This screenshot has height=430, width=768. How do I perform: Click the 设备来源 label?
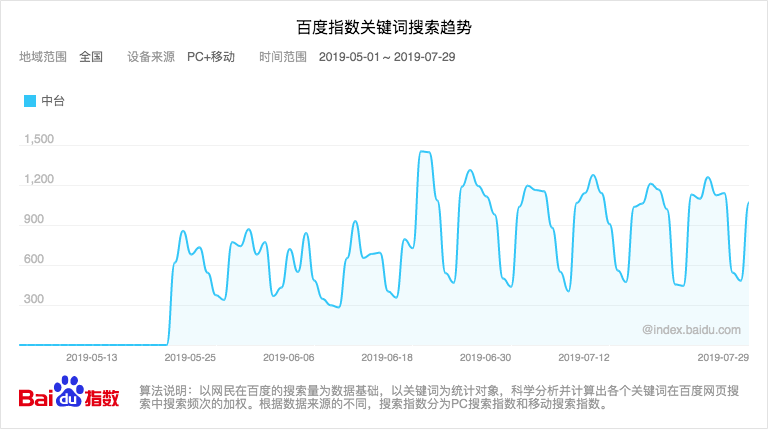(x=151, y=57)
